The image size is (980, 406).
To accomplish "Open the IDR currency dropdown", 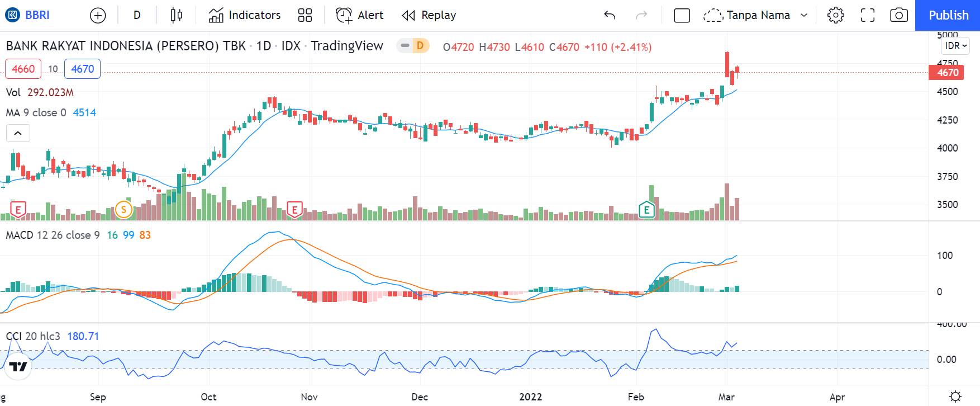I will (957, 46).
